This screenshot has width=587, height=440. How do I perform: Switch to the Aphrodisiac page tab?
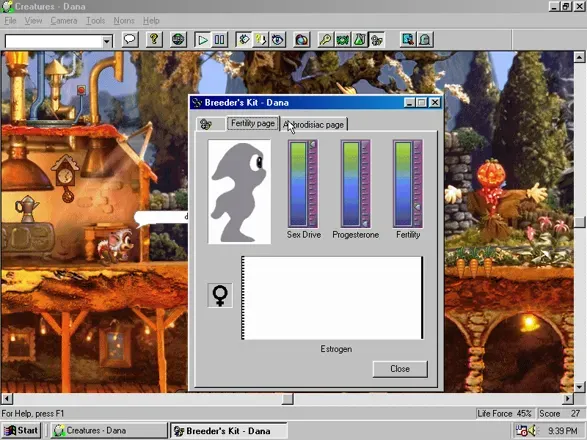[314, 124]
